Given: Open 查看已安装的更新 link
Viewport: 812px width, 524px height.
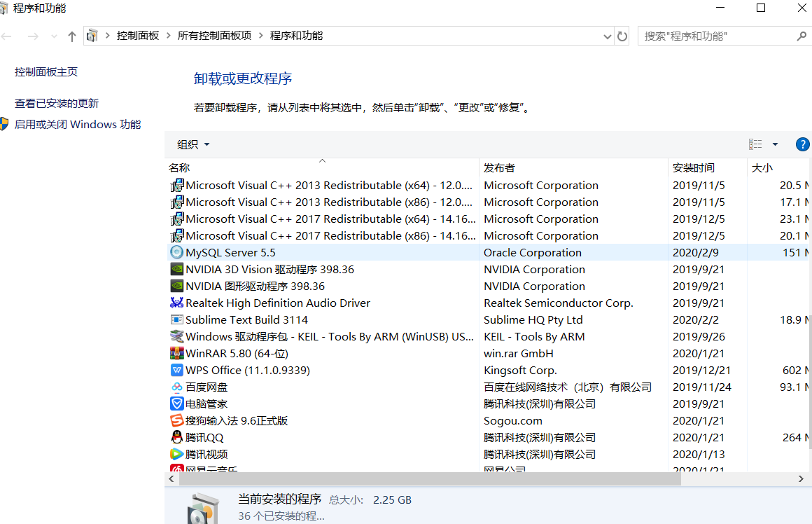Looking at the screenshot, I should (57, 103).
